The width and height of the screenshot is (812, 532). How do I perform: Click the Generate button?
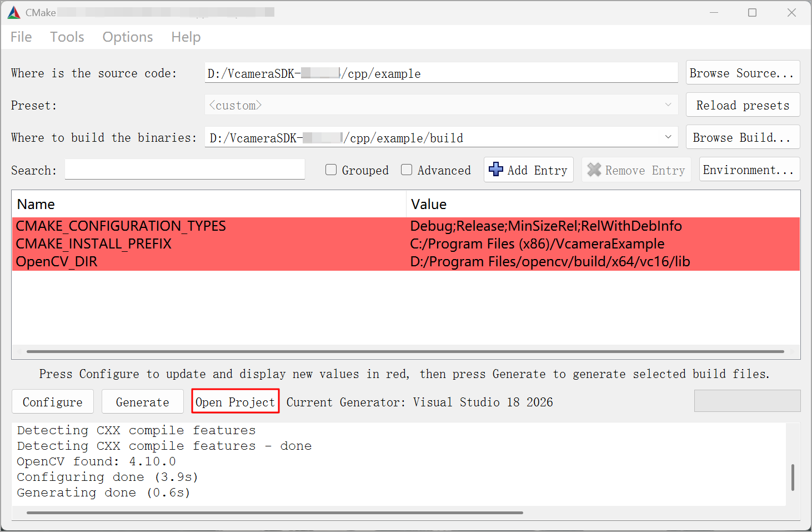pyautogui.click(x=143, y=402)
